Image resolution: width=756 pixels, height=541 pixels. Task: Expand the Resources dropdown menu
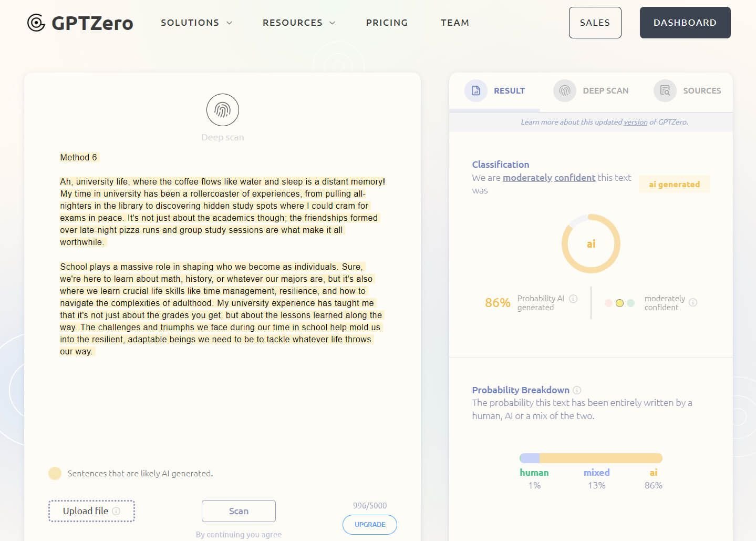[298, 23]
